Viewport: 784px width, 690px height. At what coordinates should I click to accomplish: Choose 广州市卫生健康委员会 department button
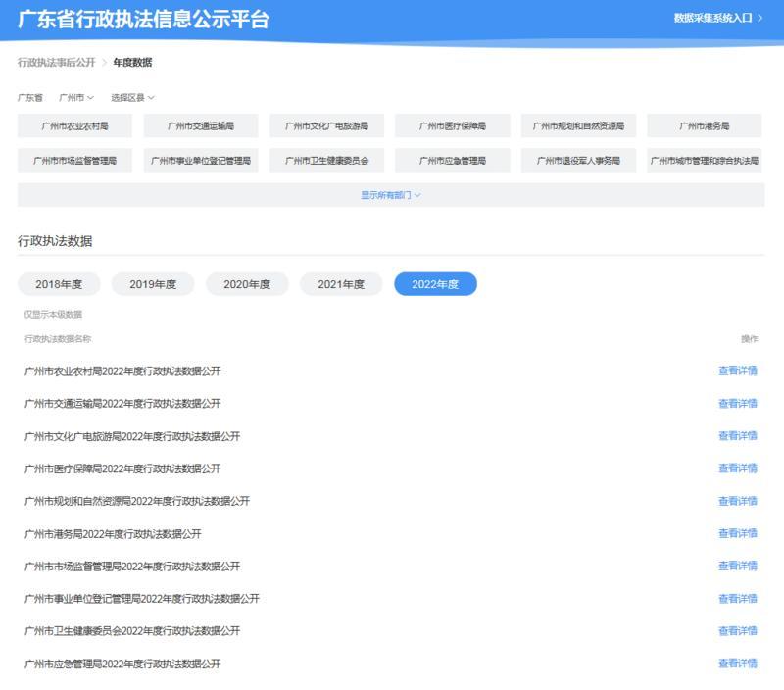(326, 161)
